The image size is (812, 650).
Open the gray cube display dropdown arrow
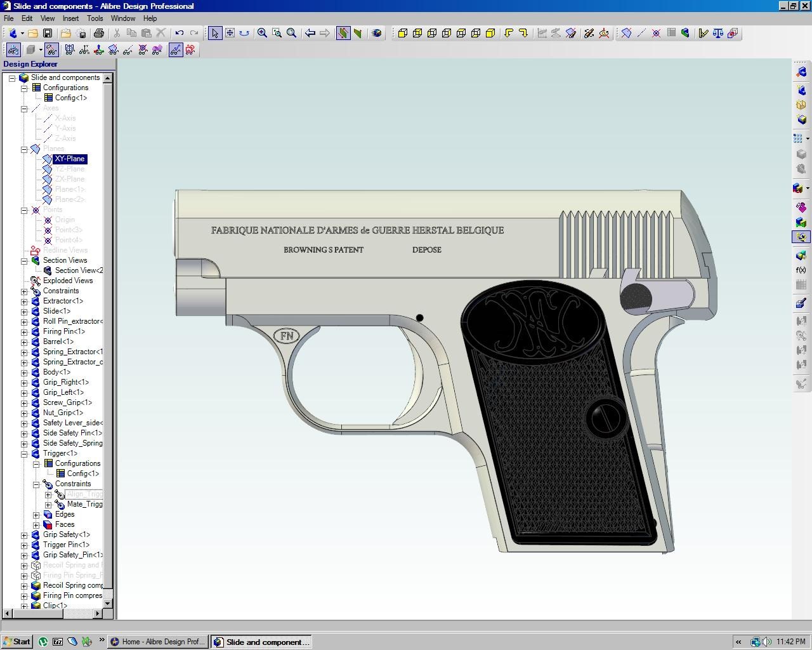click(40, 50)
